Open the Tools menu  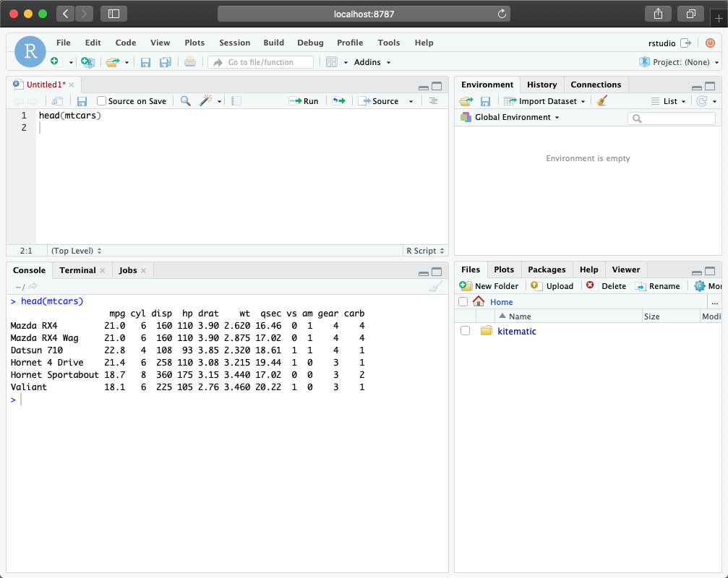pyautogui.click(x=389, y=43)
